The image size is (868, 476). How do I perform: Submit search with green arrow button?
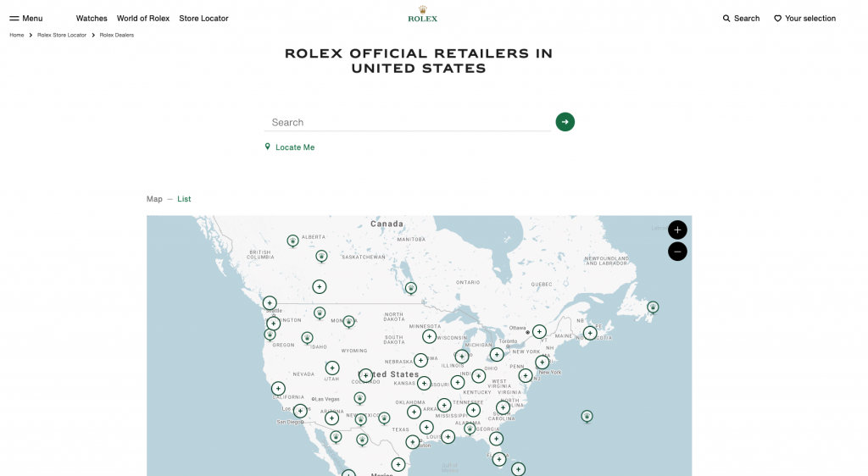565,122
